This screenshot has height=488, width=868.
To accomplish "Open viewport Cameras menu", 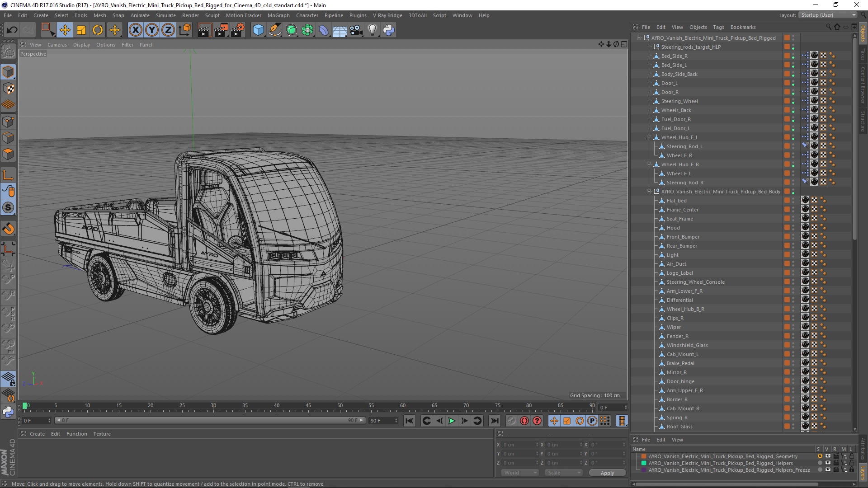I will click(57, 45).
